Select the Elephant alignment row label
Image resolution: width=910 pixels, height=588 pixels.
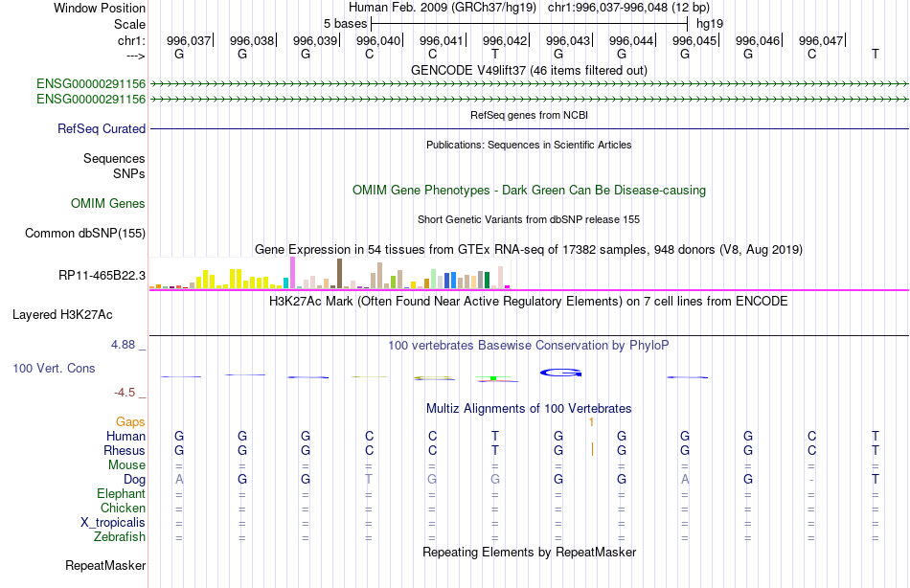click(121, 493)
